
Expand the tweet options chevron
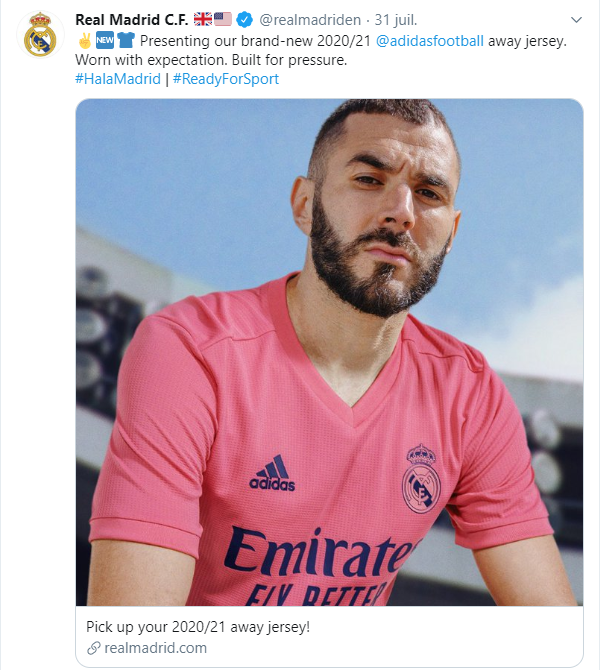pos(576,20)
